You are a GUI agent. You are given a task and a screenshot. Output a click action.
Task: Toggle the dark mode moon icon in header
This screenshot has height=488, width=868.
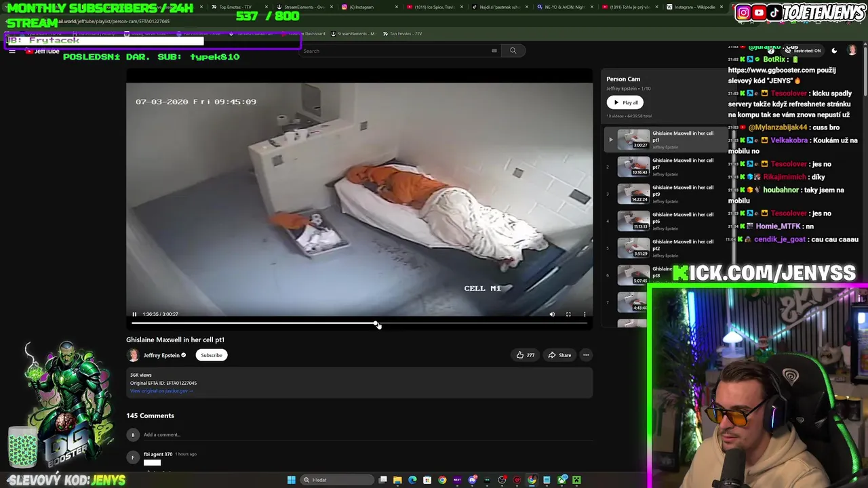point(834,51)
